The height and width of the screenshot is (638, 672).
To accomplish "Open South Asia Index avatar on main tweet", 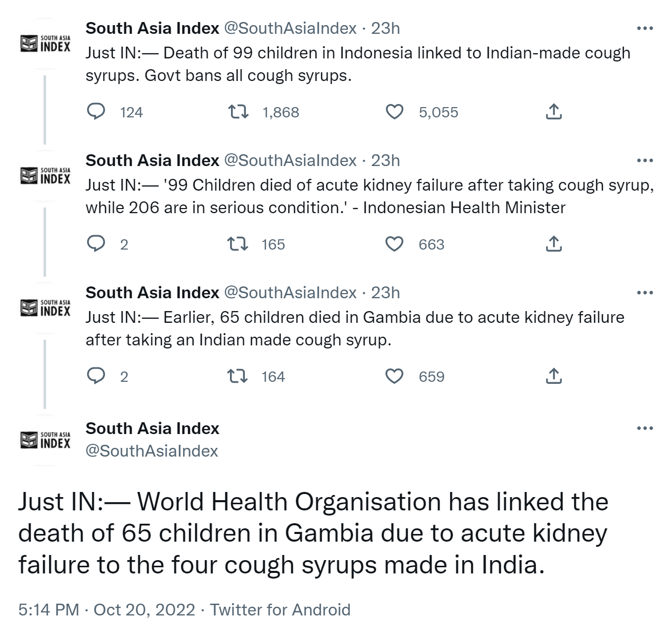I will tap(45, 440).
